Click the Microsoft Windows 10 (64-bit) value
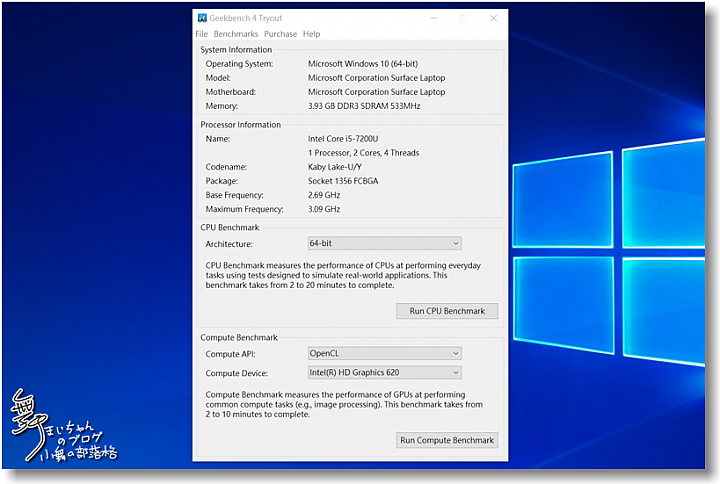 [363, 64]
